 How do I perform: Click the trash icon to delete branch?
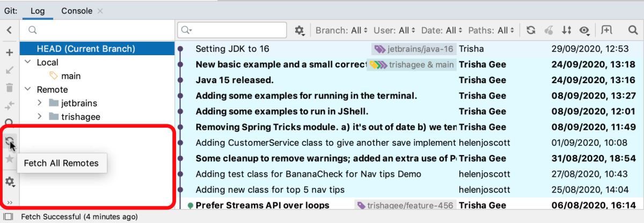[9, 88]
